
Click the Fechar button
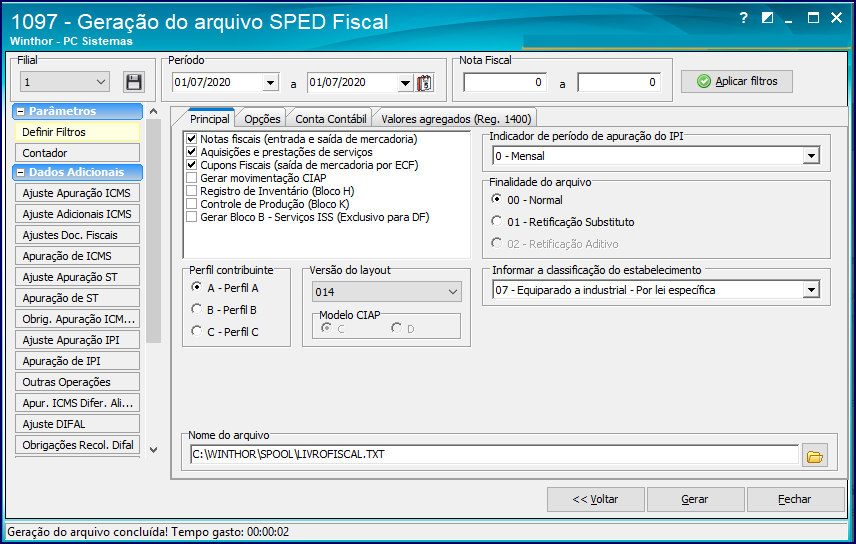click(795, 499)
